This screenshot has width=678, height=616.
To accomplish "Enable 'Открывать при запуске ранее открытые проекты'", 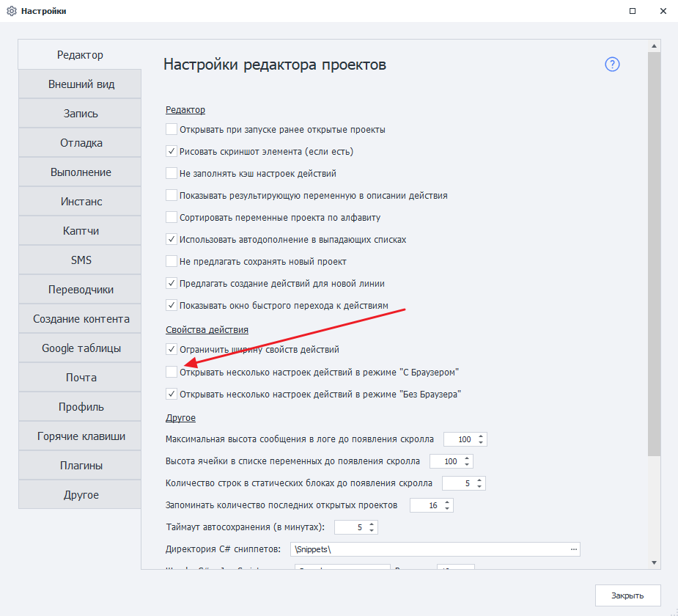I will click(172, 129).
